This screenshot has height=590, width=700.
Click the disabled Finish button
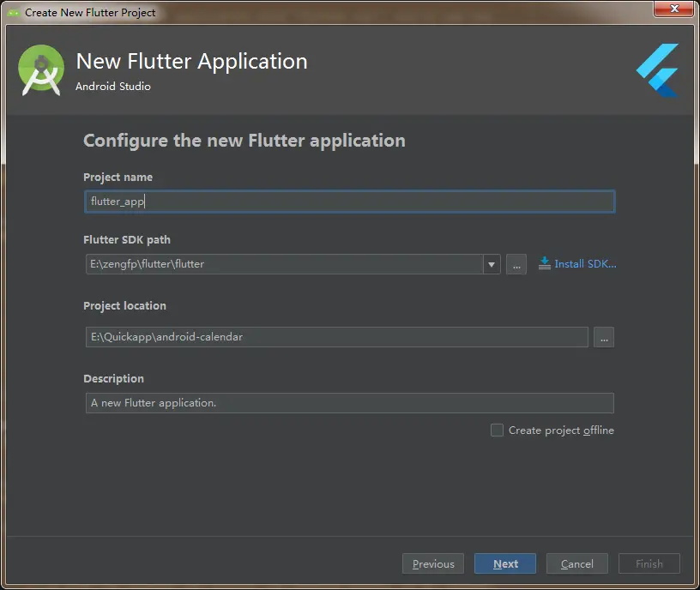649,563
